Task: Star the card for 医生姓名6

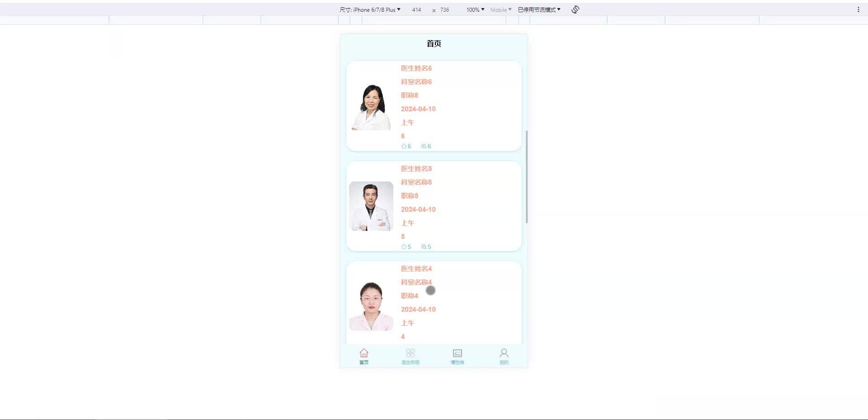Action: (x=403, y=146)
